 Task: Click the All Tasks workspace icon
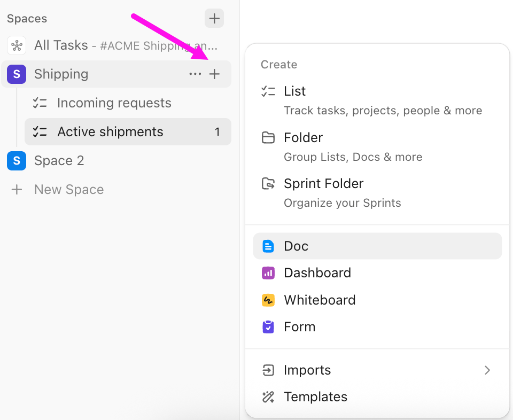coord(17,45)
